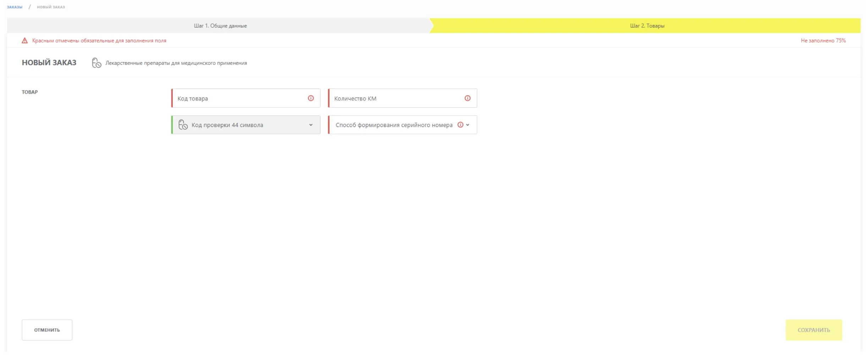The height and width of the screenshot is (356, 868).
Task: Focus the Количество КМ input field
Action: coord(396,98)
